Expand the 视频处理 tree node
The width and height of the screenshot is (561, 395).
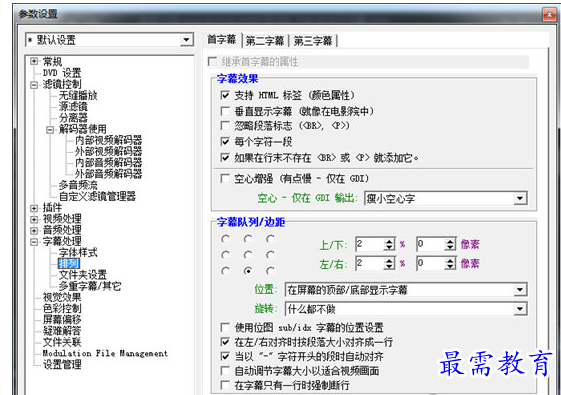coord(34,219)
